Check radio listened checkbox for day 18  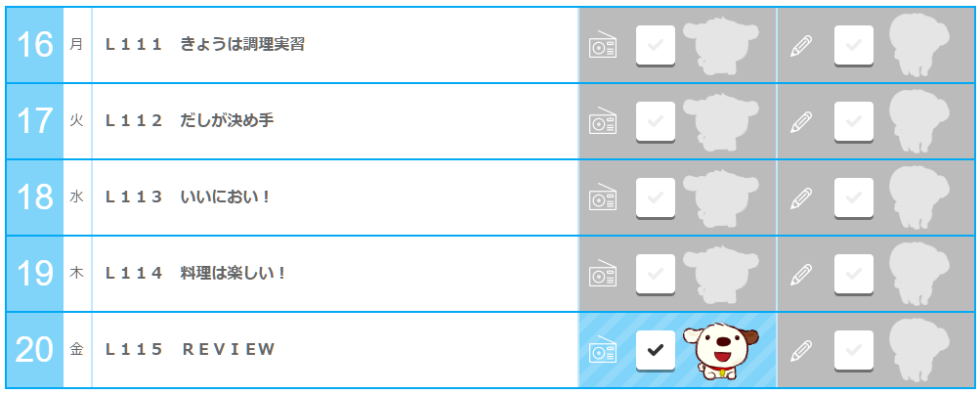coord(656,197)
